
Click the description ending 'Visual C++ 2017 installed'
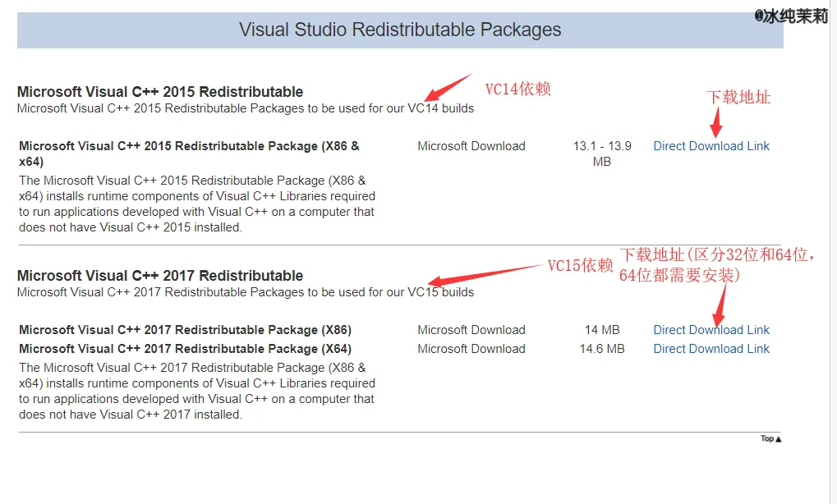point(197,391)
